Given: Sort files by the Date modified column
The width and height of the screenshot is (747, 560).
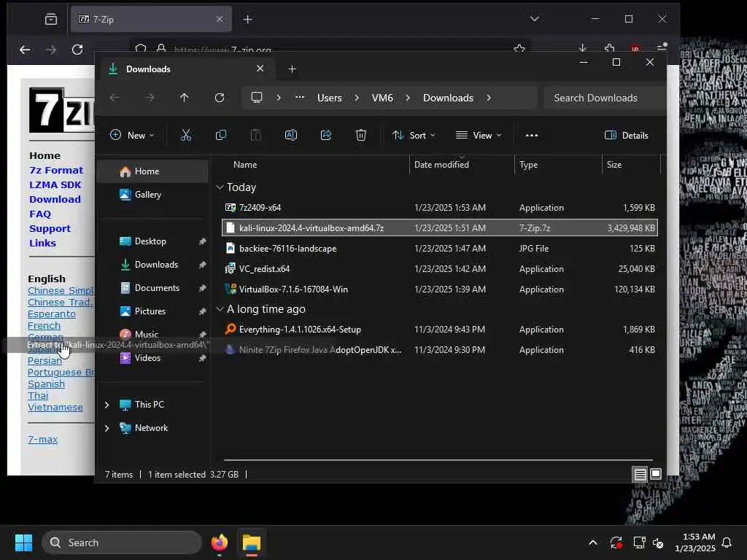Looking at the screenshot, I should pos(441,164).
